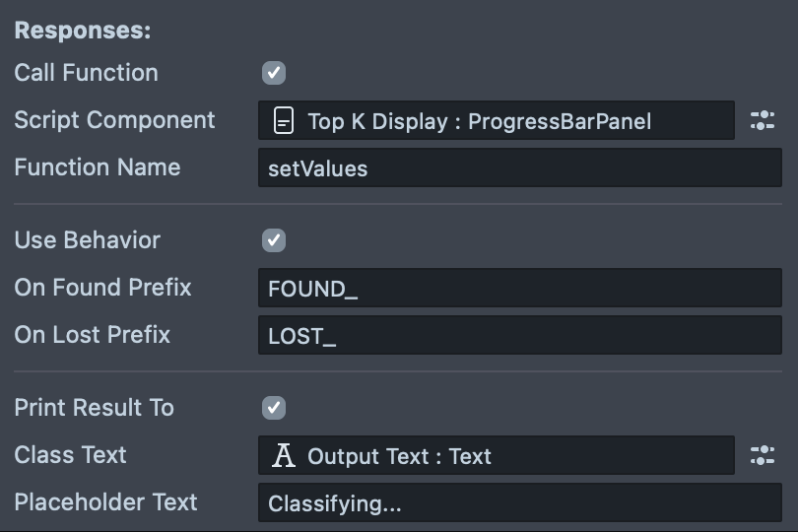
Task: Click the FOUND_ prefix input field
Action: click(519, 289)
